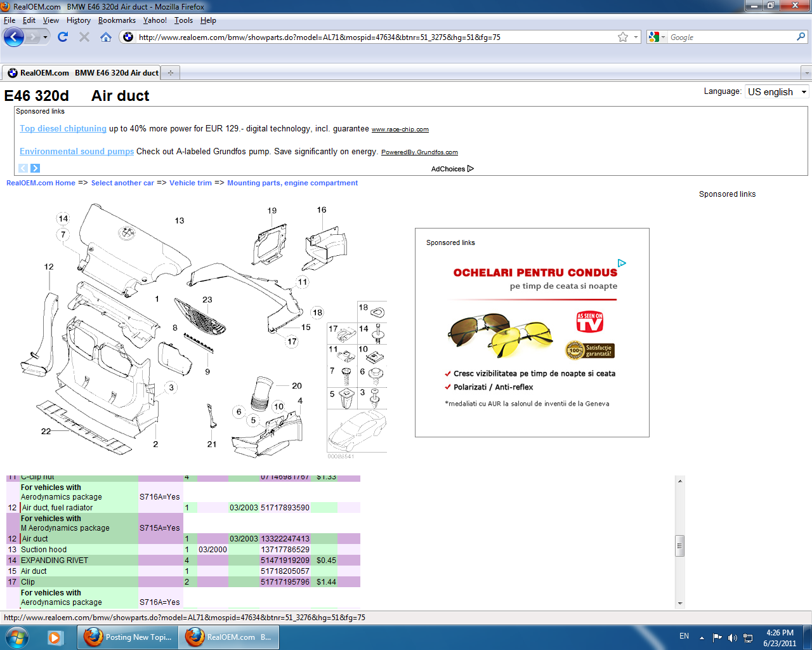Screen dimensions: 812x650
Task: Click the AdChoices link
Action: (x=452, y=169)
